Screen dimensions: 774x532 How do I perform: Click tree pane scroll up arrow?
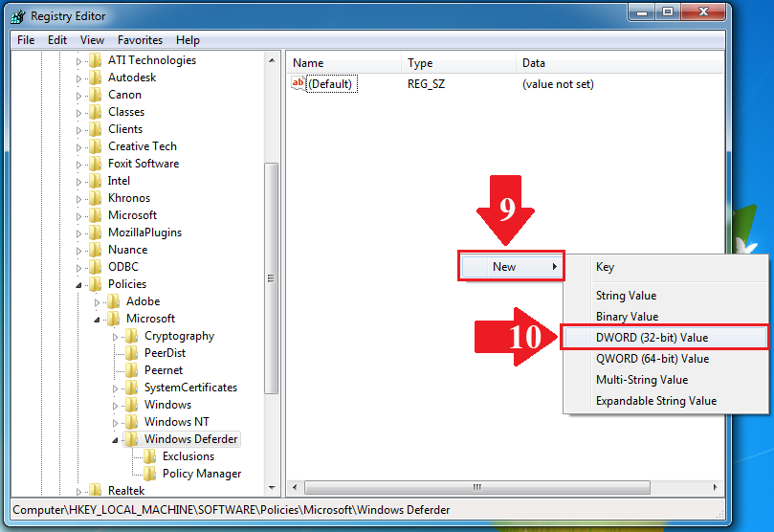pyautogui.click(x=272, y=60)
